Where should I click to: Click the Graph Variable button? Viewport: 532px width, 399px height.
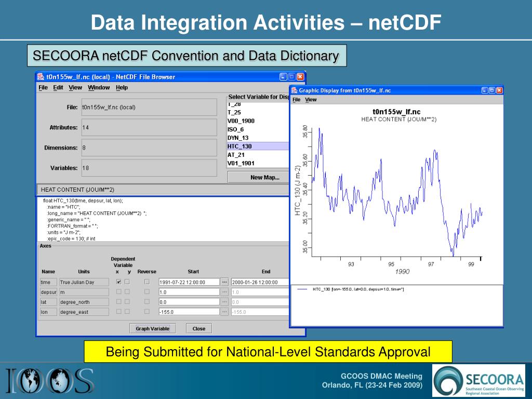pos(153,328)
